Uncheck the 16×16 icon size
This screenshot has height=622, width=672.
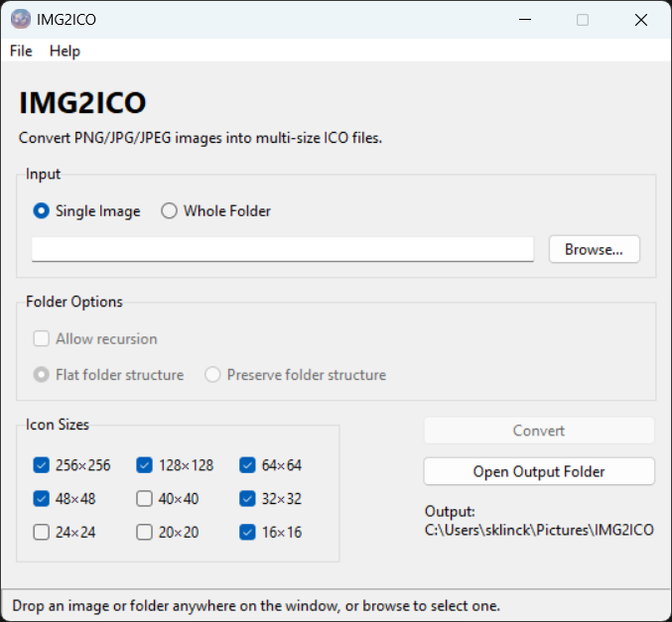tap(248, 533)
